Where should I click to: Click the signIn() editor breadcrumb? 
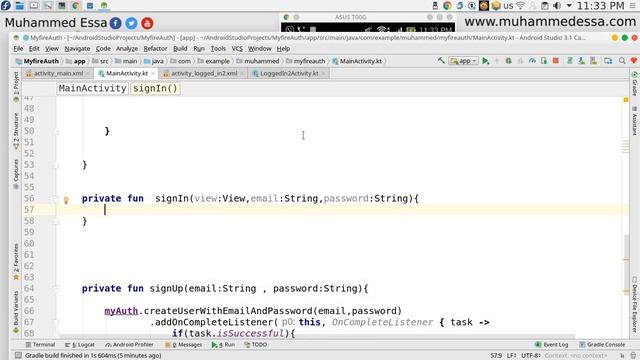tap(155, 89)
